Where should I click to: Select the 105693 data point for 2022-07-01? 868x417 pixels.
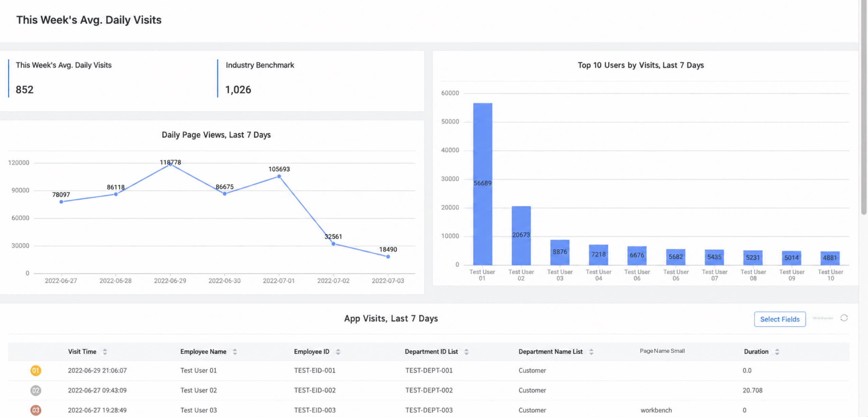(279, 176)
